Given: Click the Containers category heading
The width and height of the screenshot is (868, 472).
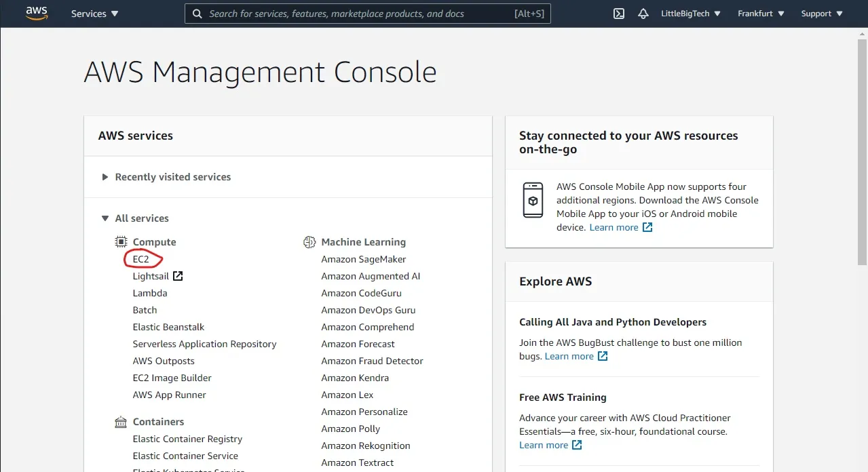Looking at the screenshot, I should 158,422.
